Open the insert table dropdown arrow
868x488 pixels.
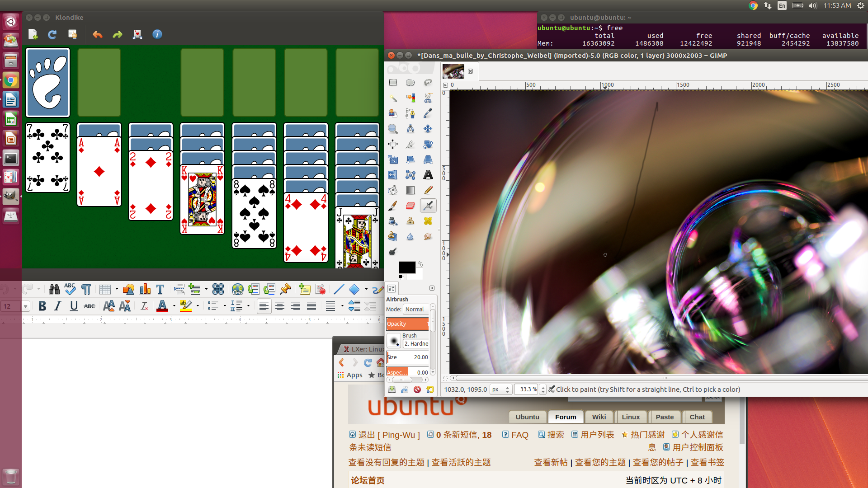coord(117,289)
